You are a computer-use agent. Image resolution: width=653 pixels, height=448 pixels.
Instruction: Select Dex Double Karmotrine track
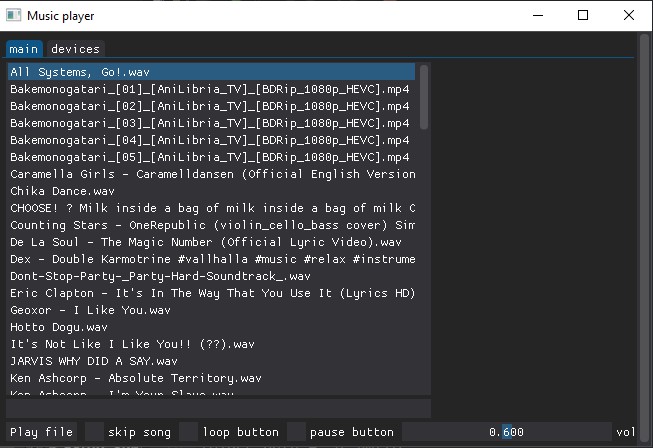(211, 259)
